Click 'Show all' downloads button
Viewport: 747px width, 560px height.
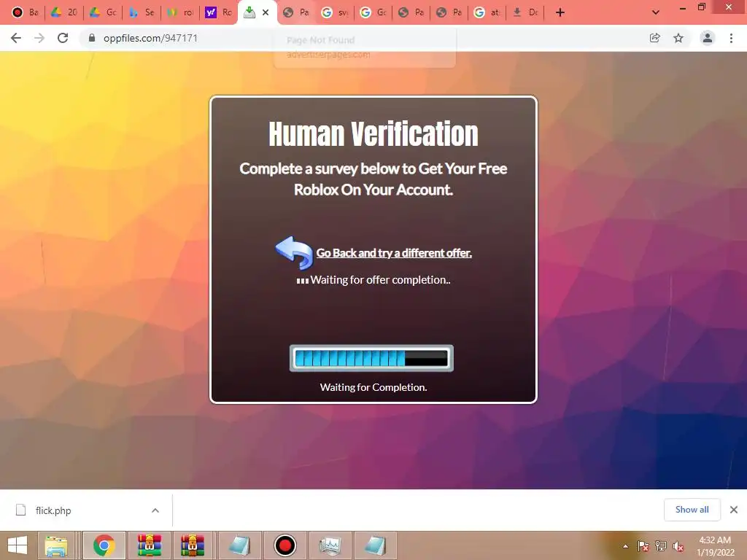tap(692, 510)
